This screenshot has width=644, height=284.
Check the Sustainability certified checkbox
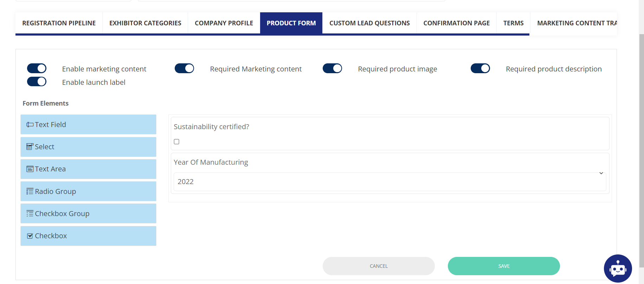(x=176, y=142)
